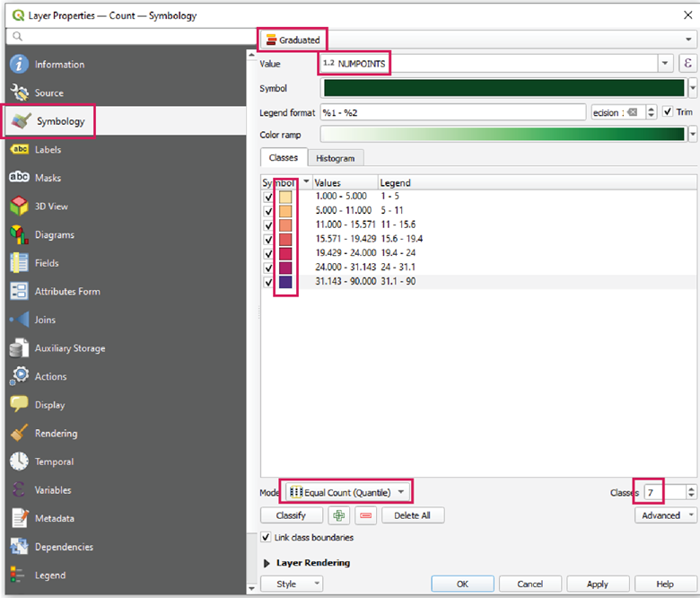The width and height of the screenshot is (700, 598).
Task: Select the Classes tab
Action: pyautogui.click(x=284, y=158)
